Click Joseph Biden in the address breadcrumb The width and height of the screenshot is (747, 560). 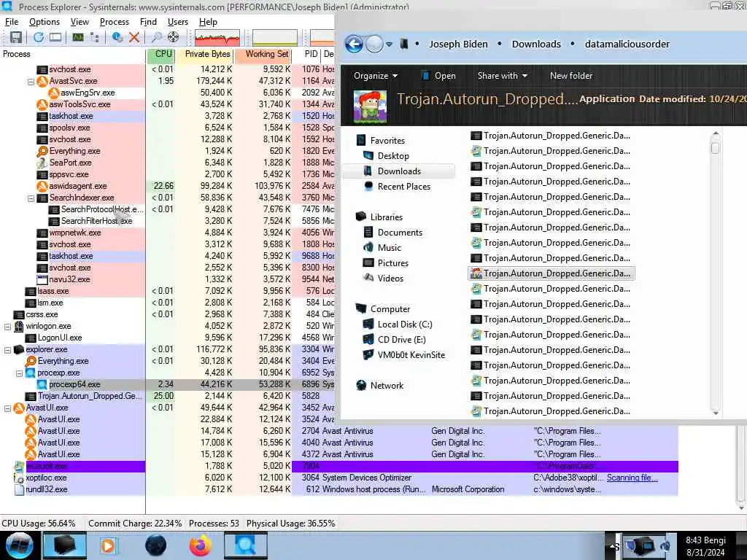458,44
